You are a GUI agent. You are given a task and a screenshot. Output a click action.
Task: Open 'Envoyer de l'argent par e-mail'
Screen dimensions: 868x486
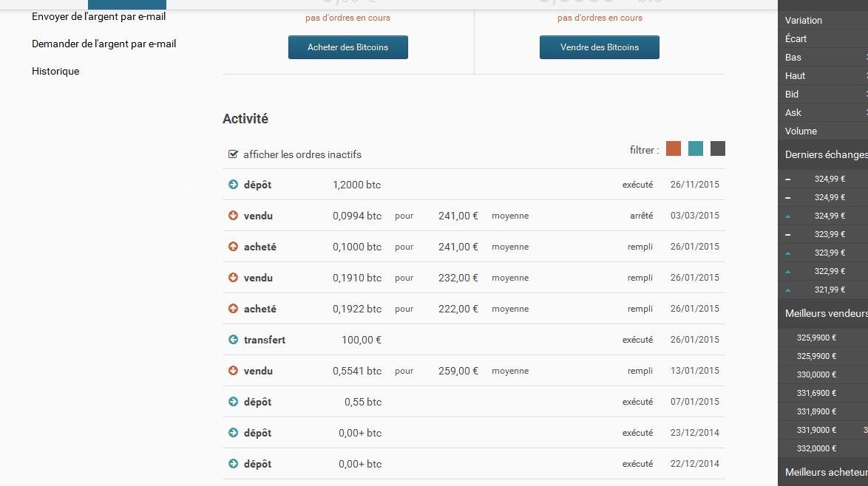coord(98,16)
